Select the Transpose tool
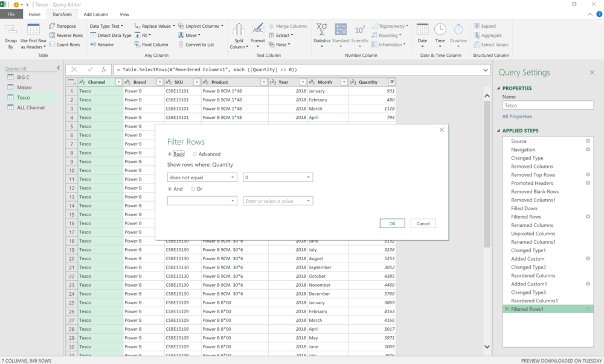Viewport: 604px width, 364px height. pos(65,26)
